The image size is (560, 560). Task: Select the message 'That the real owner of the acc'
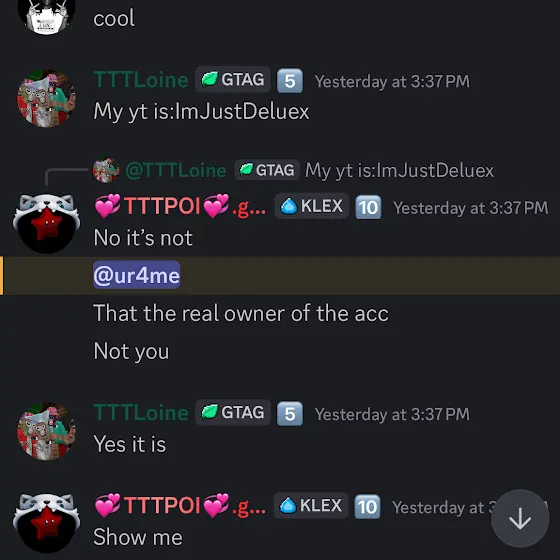click(241, 313)
